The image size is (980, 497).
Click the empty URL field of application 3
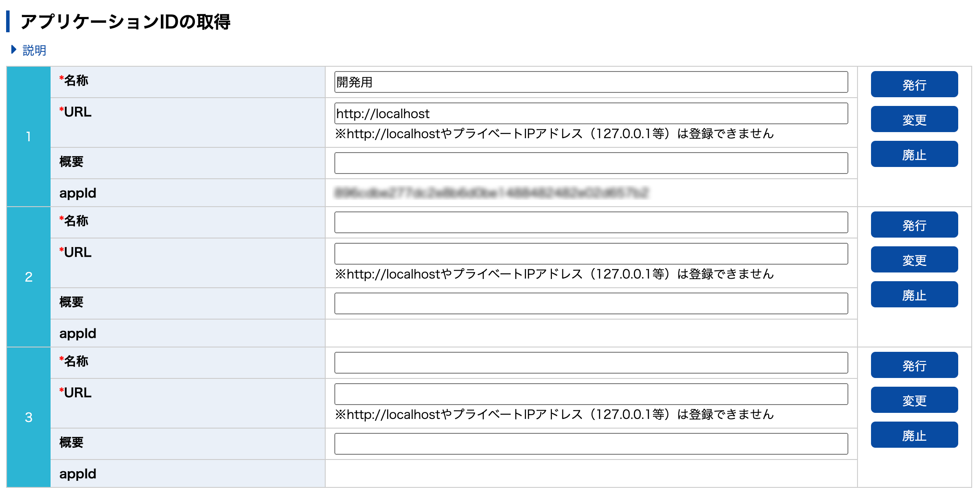(591, 394)
